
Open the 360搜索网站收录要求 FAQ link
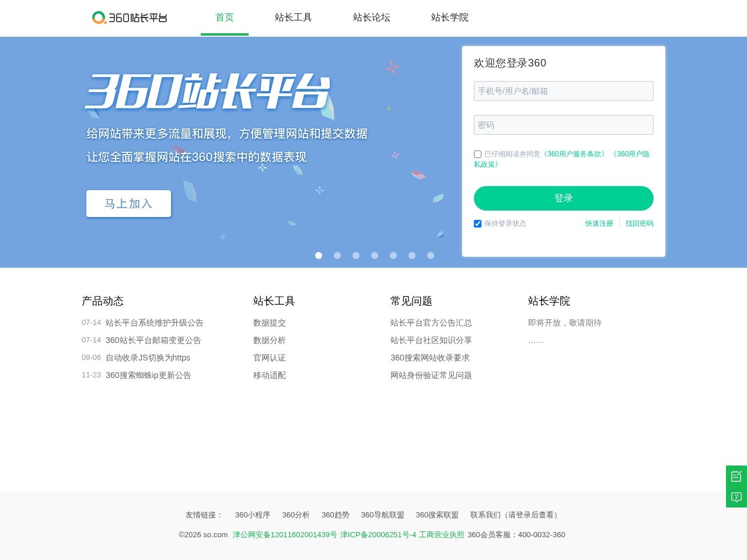pyautogui.click(x=430, y=358)
